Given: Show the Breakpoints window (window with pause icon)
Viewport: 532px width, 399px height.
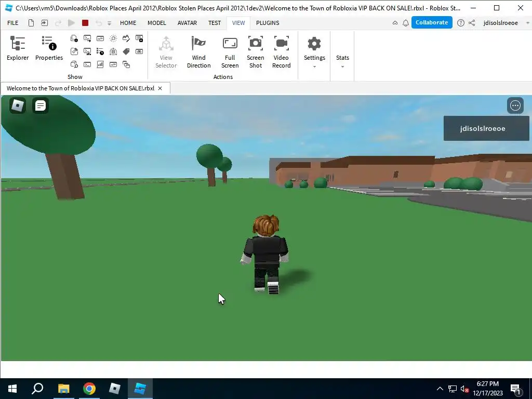Looking at the screenshot, I should coord(139,38).
